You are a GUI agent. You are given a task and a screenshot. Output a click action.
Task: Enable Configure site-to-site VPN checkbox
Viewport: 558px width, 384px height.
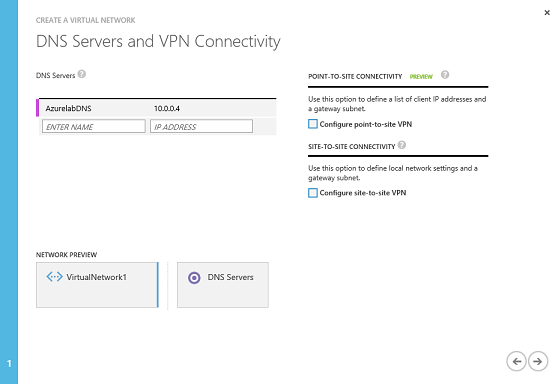coord(313,193)
